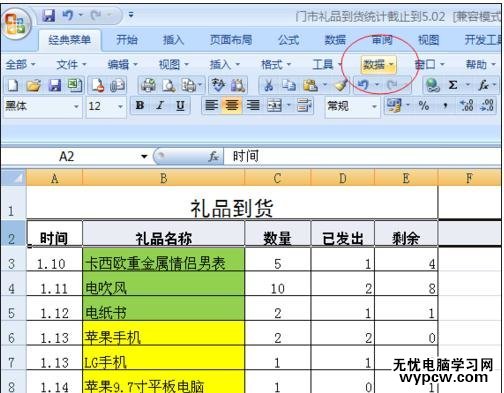The height and width of the screenshot is (393, 504).
Task: Click the open folder icon
Action: 33,86
